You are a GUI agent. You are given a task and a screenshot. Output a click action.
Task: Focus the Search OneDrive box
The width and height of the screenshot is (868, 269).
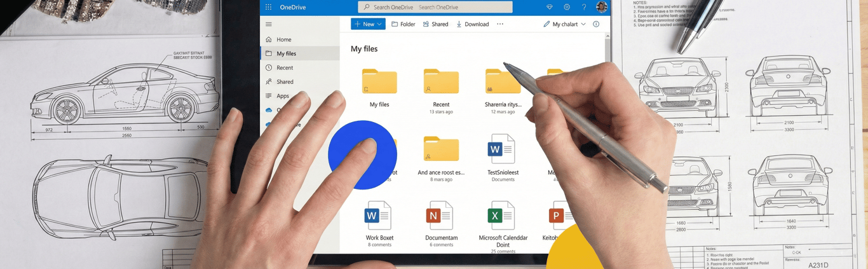tap(435, 7)
